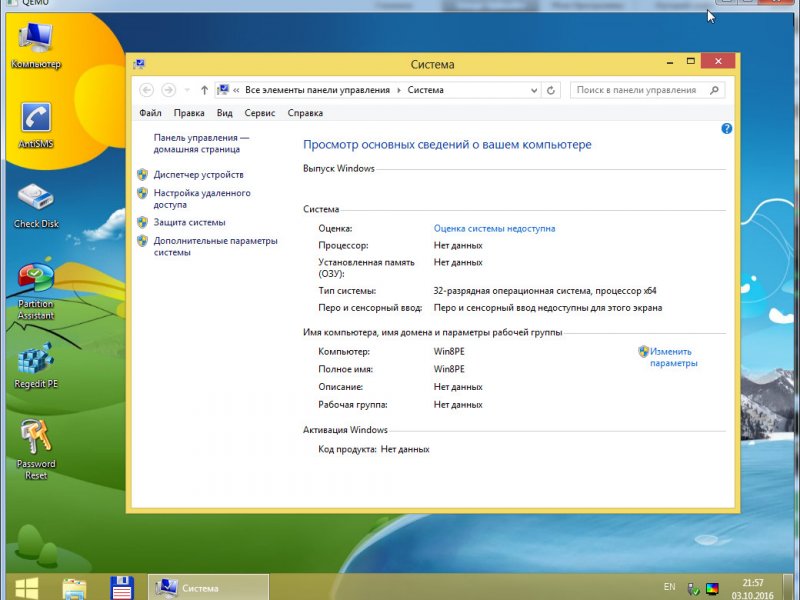
Task: Click Перо и сенсорный ввод недоступны text
Action: point(547,308)
